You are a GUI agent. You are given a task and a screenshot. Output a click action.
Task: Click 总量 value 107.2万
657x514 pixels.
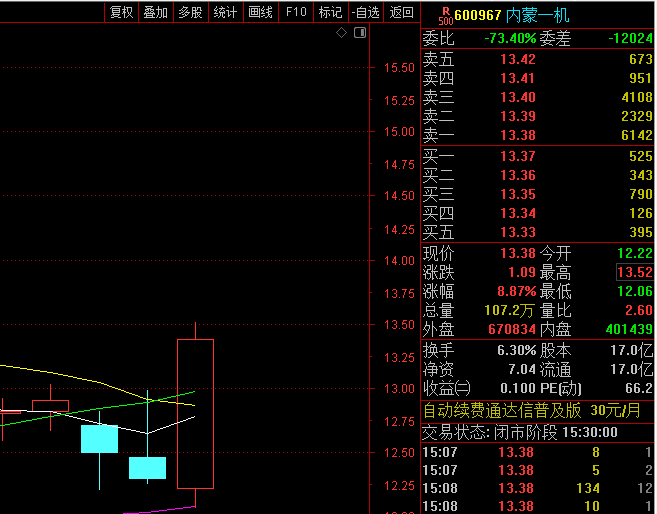pos(509,310)
